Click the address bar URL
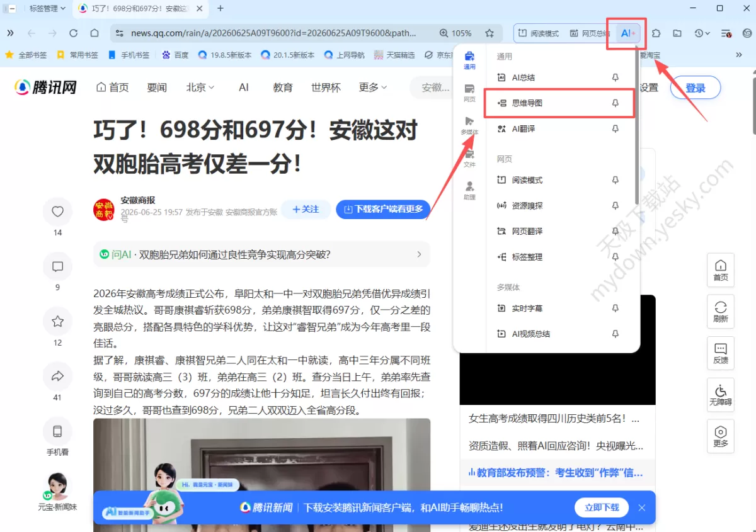This screenshot has height=532, width=756. point(274,33)
